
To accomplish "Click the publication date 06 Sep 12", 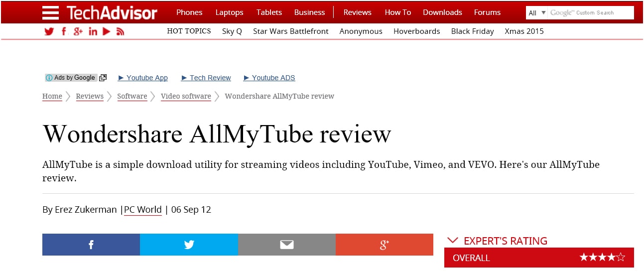I will click(x=191, y=210).
